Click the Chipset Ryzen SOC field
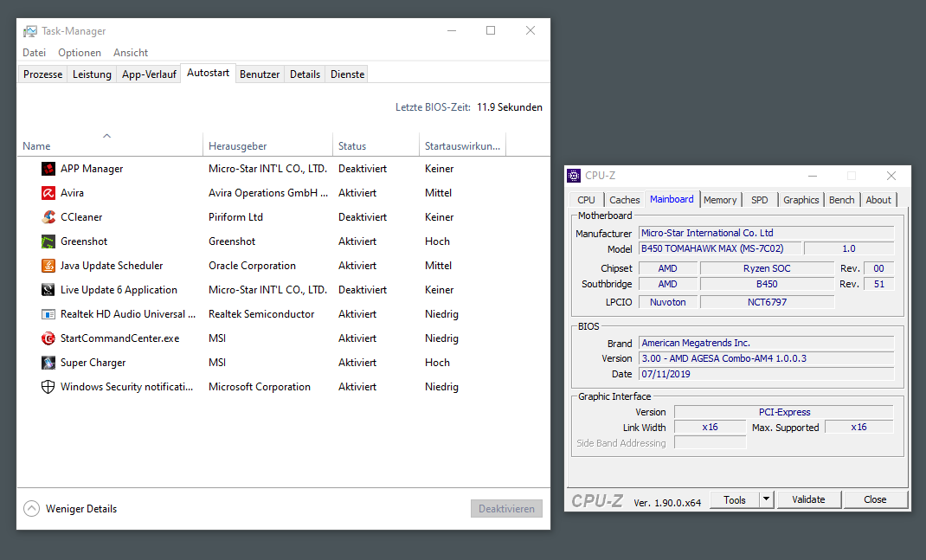Image resolution: width=926 pixels, height=560 pixels. pos(767,268)
